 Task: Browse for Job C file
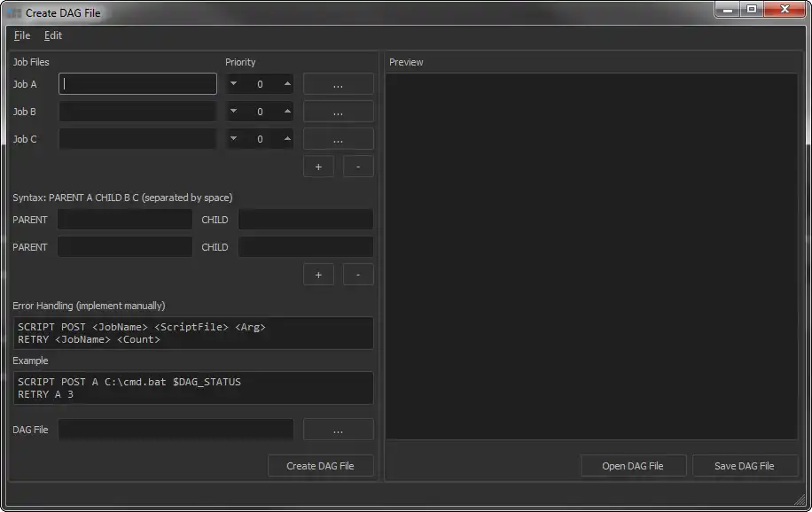tap(338, 139)
